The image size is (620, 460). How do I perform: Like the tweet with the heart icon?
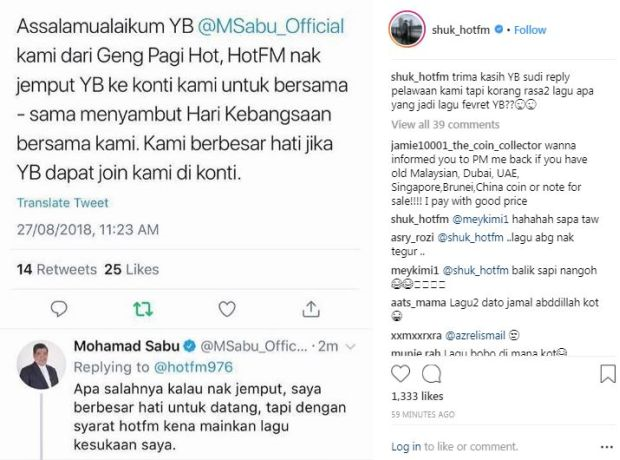(x=227, y=309)
